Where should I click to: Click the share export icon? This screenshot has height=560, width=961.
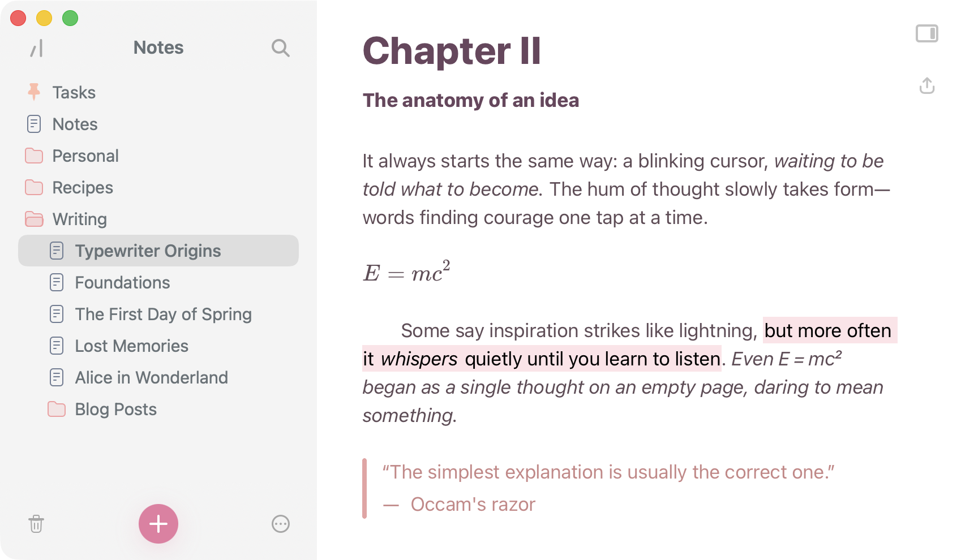click(927, 86)
